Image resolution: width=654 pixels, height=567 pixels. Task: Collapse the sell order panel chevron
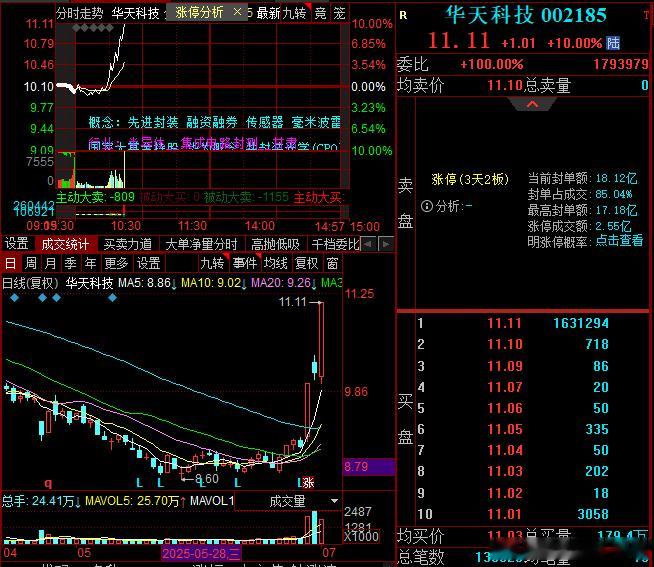point(532,104)
